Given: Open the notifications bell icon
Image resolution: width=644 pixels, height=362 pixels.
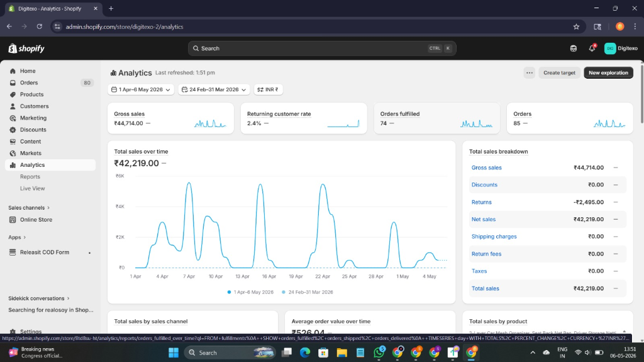Looking at the screenshot, I should tap(592, 48).
